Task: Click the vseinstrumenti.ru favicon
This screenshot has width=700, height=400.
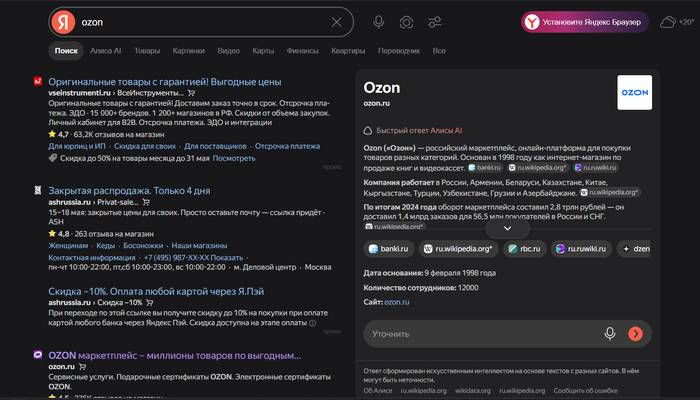Action: tap(38, 81)
